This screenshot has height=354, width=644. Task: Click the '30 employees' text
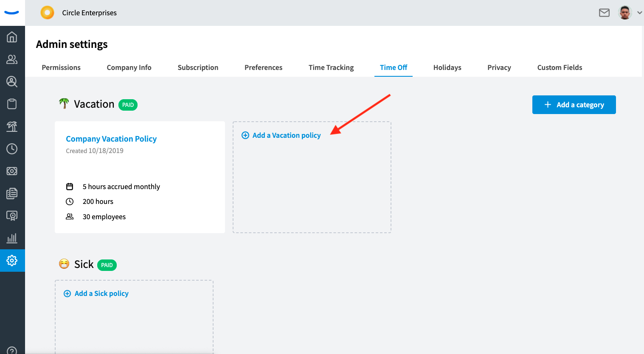click(x=104, y=217)
